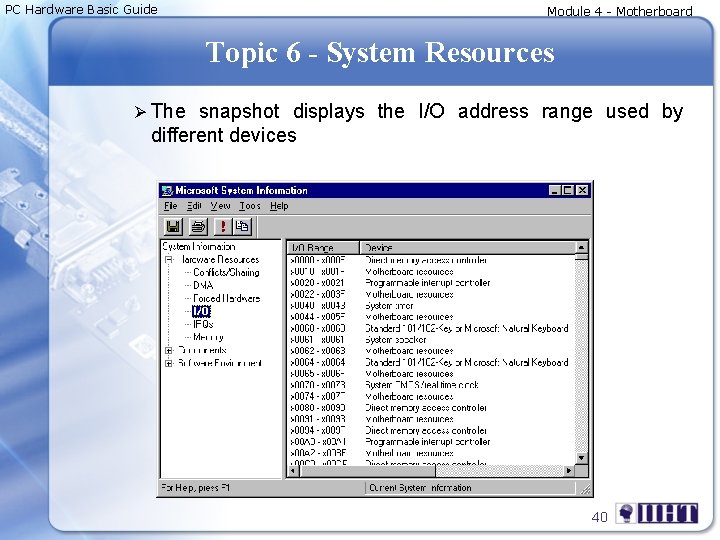Select the x0070 CMOS/real time clock row
The width and height of the screenshot is (720, 540).
pos(431,385)
